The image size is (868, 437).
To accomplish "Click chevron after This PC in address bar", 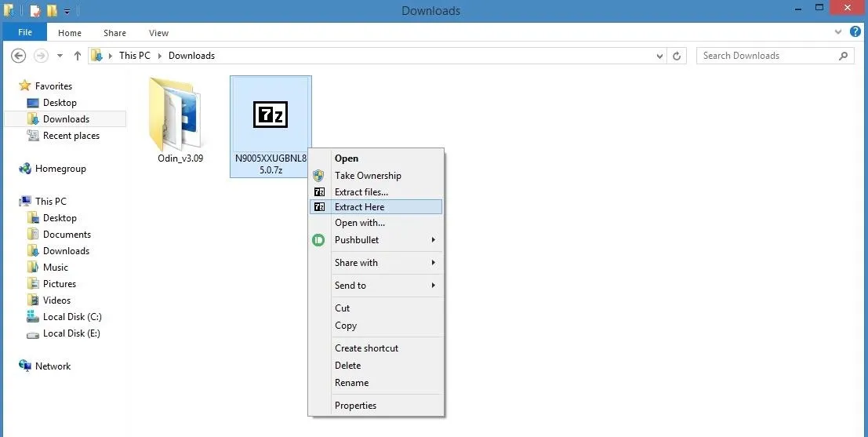I will point(159,56).
